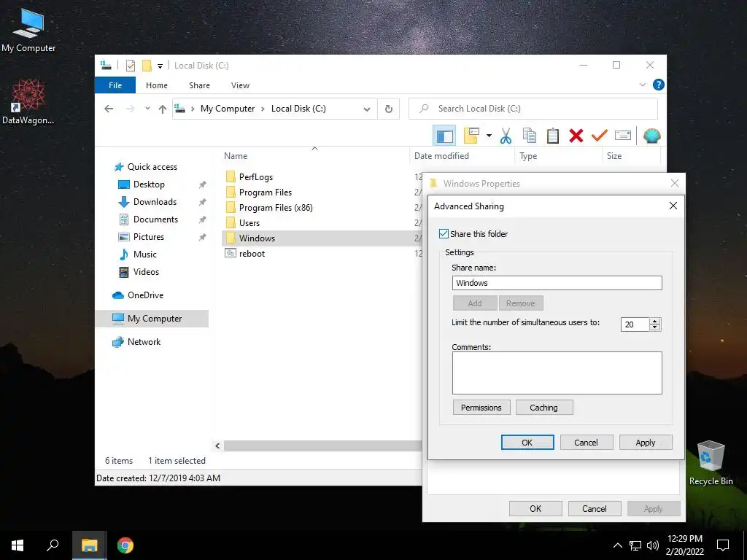Sort by the Type column header
This screenshot has width=747, height=560.
(x=528, y=156)
